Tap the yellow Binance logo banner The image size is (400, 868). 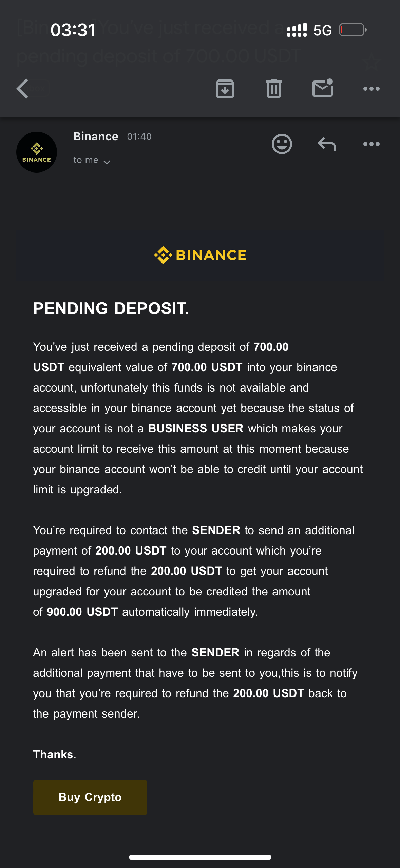click(x=200, y=255)
